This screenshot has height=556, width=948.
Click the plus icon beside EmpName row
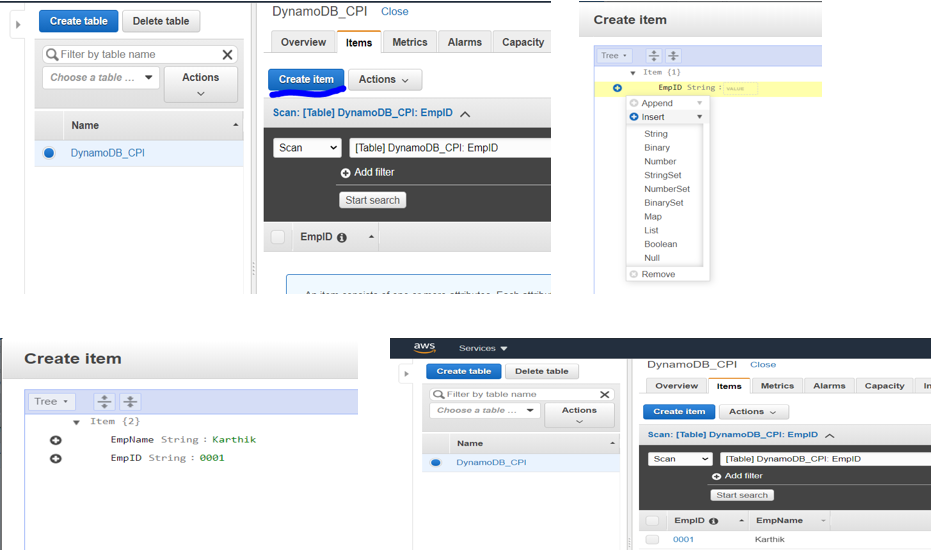(56, 440)
